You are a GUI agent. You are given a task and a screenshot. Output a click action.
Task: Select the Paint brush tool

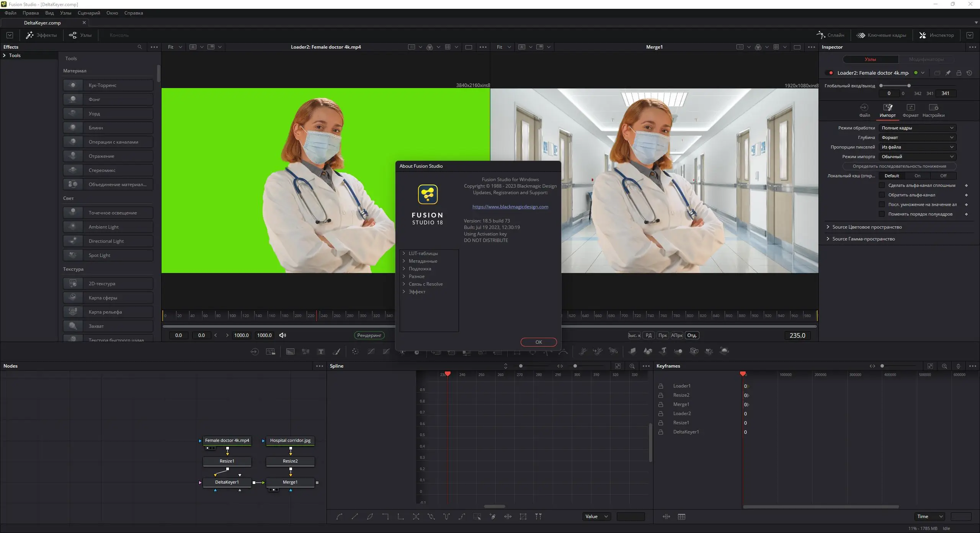pos(336,352)
